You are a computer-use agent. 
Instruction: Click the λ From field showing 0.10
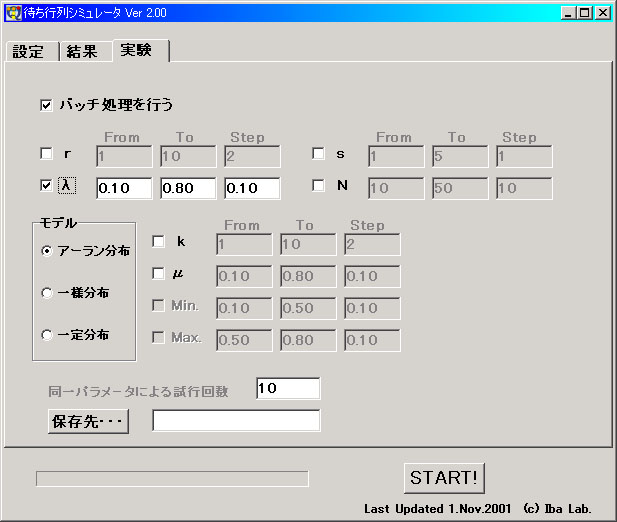click(x=124, y=188)
